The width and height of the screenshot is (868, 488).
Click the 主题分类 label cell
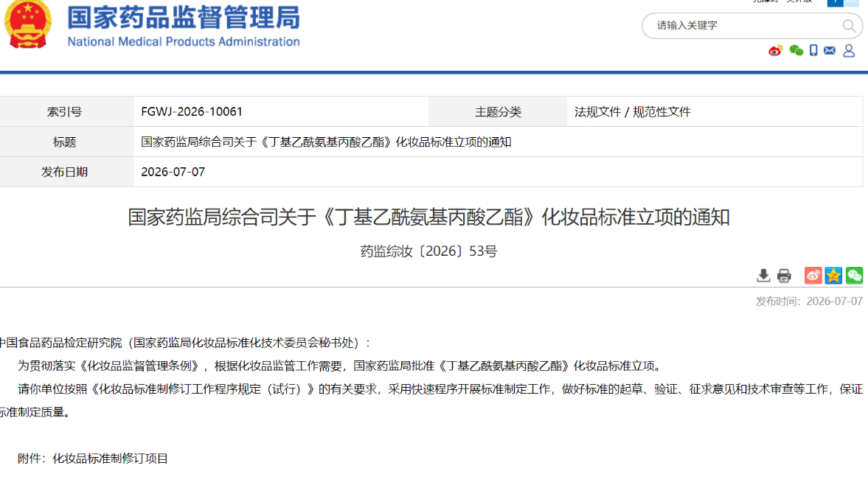pos(498,112)
